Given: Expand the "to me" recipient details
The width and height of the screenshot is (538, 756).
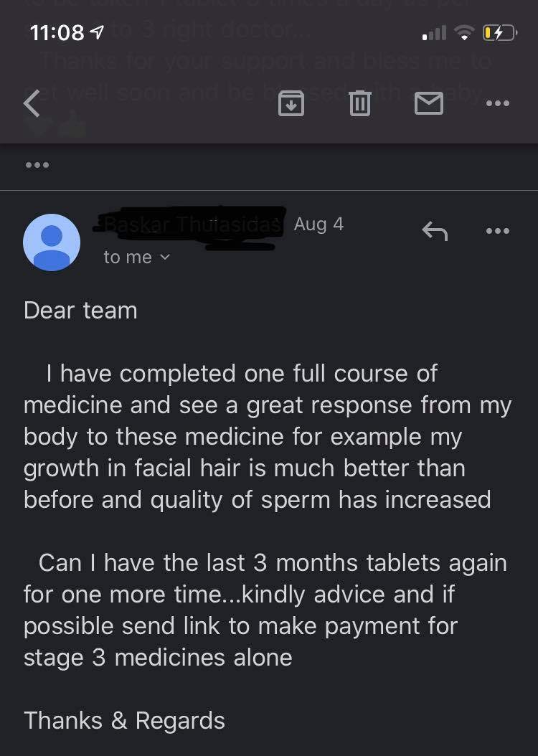Looking at the screenshot, I should click(x=137, y=257).
